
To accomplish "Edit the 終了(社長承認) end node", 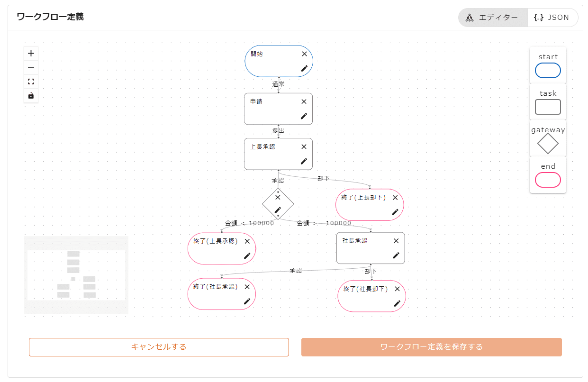I will tap(247, 301).
